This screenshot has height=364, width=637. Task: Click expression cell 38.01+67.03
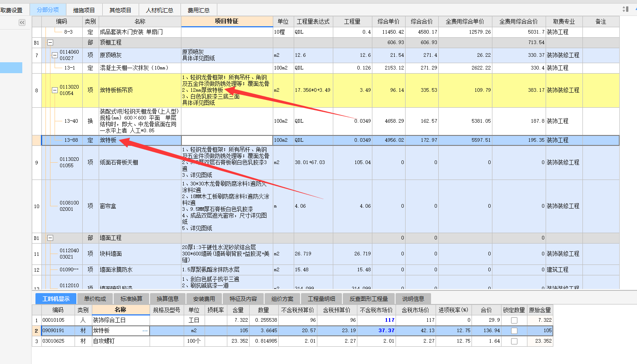click(x=313, y=162)
